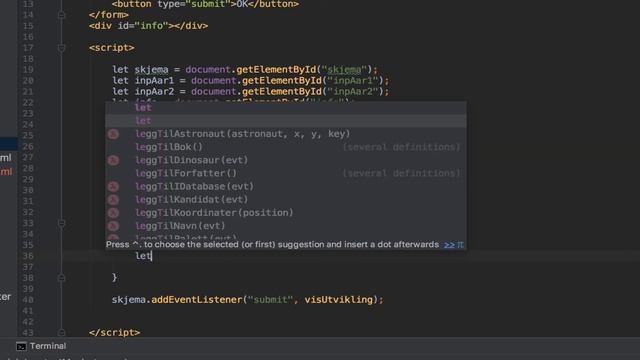This screenshot has width=640, height=360.
Task: Toggle the fold marker at the closing brace, line 38
Action: coord(62,278)
